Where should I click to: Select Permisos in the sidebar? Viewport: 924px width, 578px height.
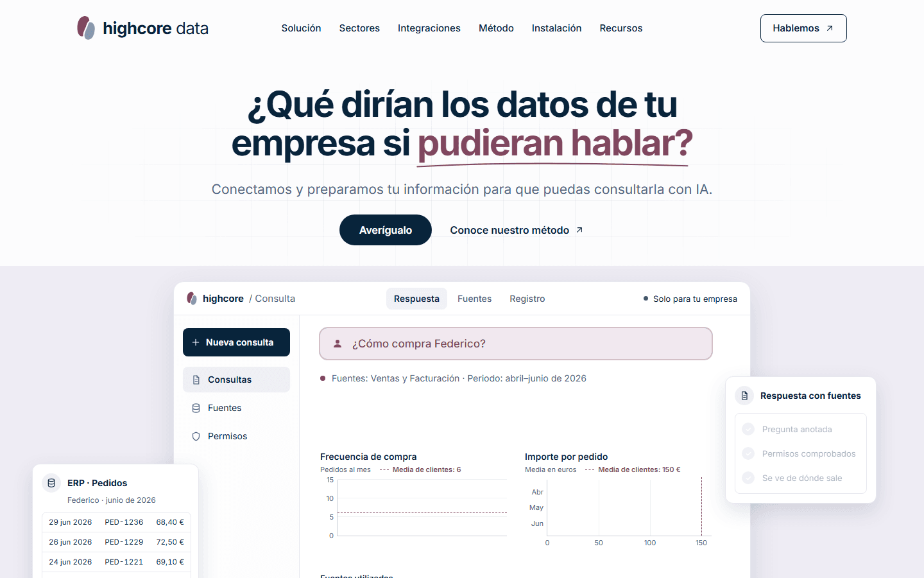coord(236,436)
